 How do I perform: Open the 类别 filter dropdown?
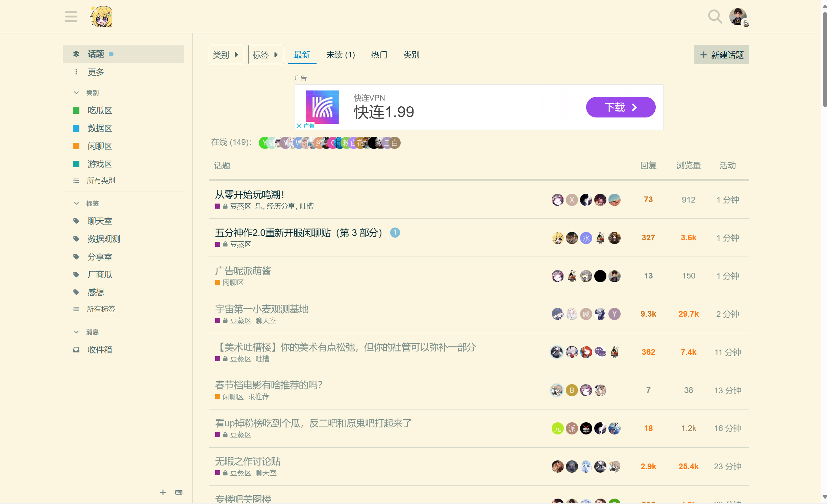coord(226,55)
